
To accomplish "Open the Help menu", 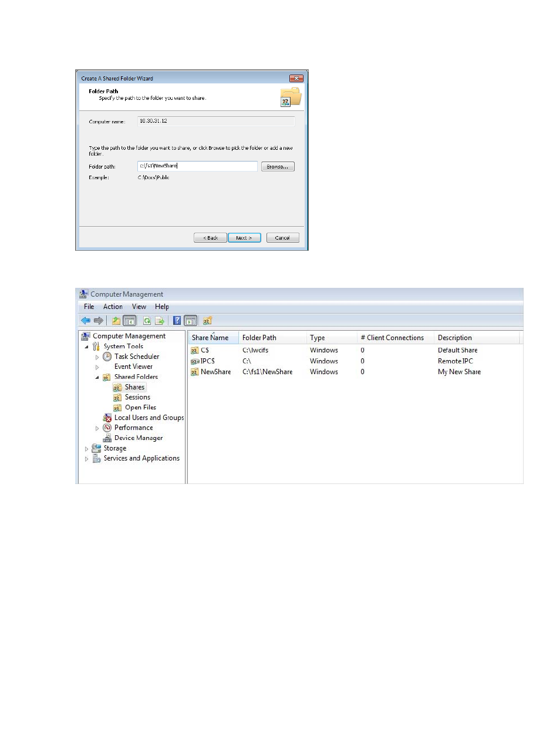I will click(162, 307).
